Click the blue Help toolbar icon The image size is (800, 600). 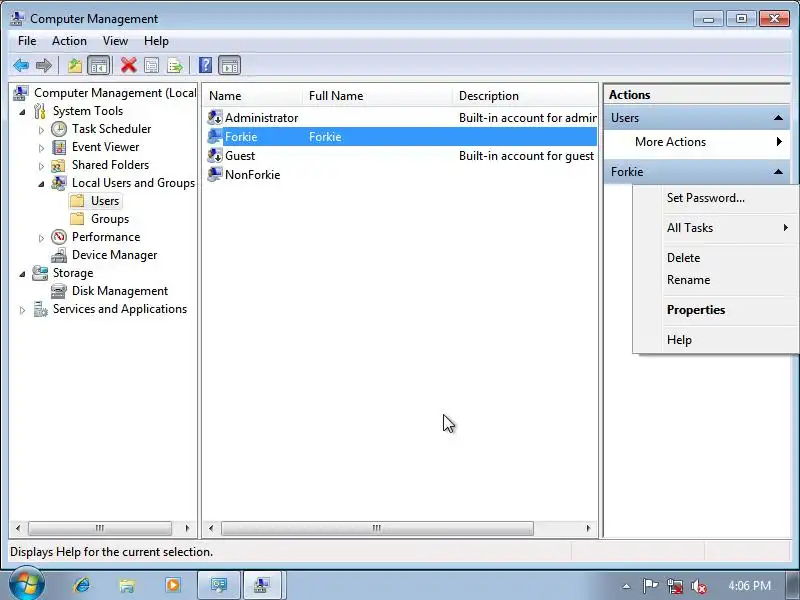coord(205,65)
